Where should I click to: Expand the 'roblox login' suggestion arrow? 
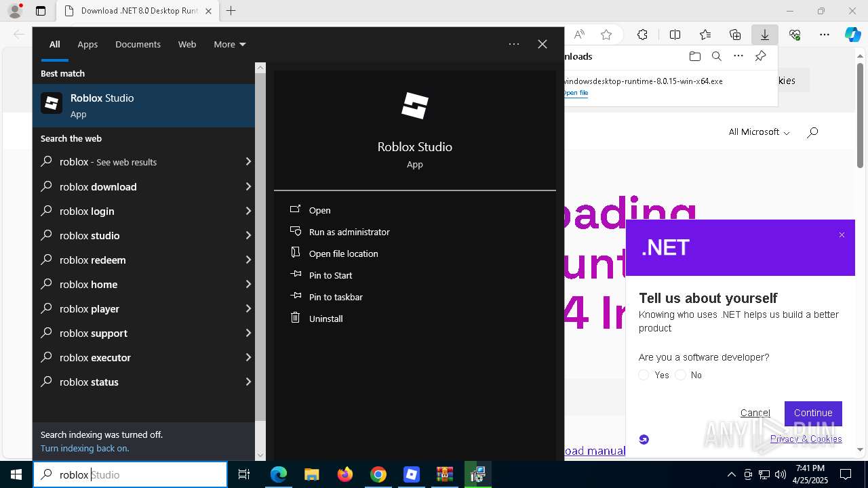click(x=248, y=211)
